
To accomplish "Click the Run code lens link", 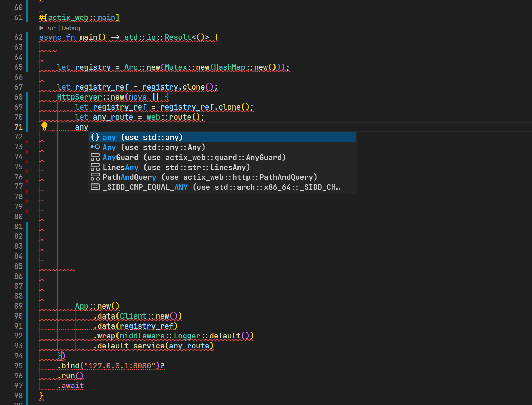I will pyautogui.click(x=51, y=28).
